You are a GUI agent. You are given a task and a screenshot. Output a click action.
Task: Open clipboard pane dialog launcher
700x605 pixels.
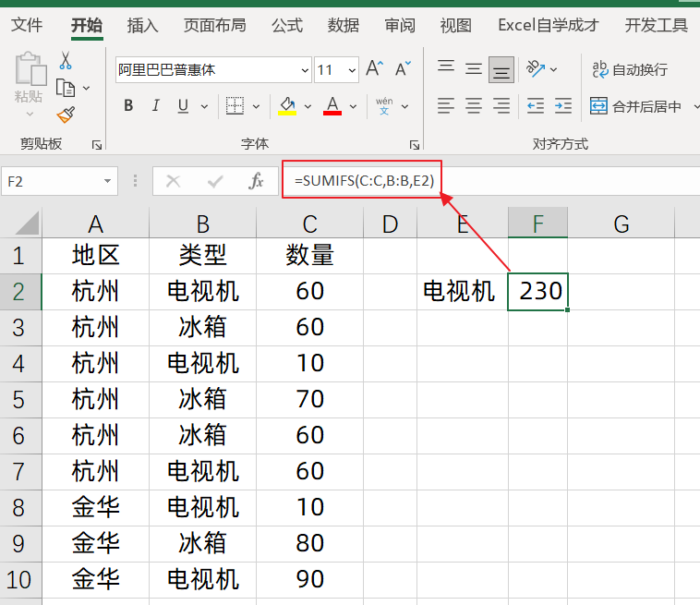[x=97, y=145]
